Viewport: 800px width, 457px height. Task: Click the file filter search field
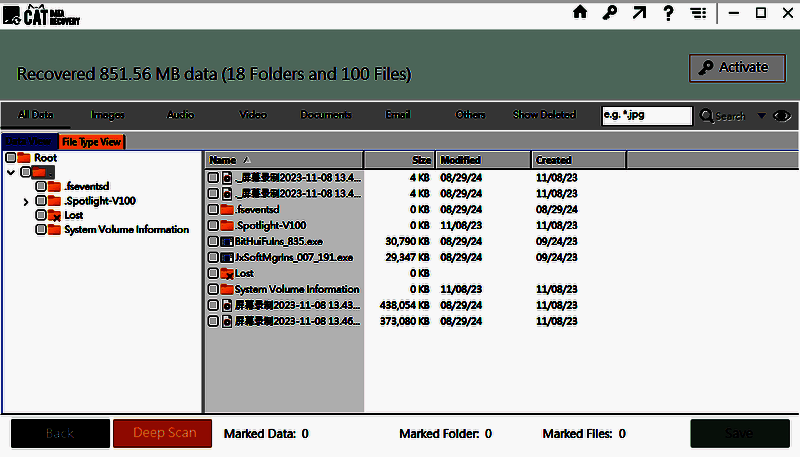tap(646, 116)
